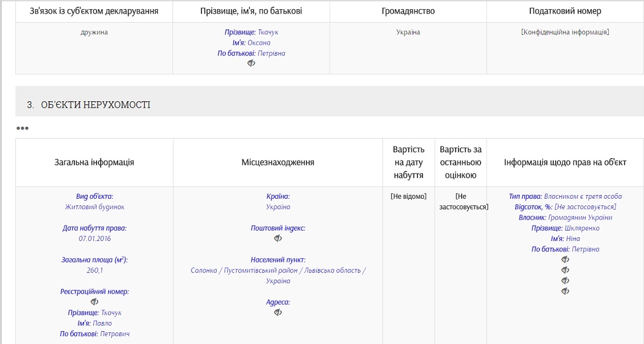Click Місцезнаходження column header
Screen dimensions: 644x344
(278, 162)
